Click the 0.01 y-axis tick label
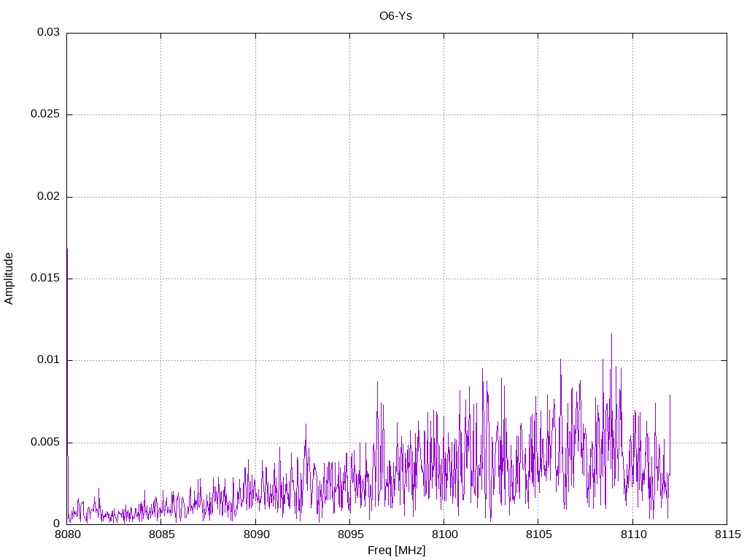 [48, 360]
